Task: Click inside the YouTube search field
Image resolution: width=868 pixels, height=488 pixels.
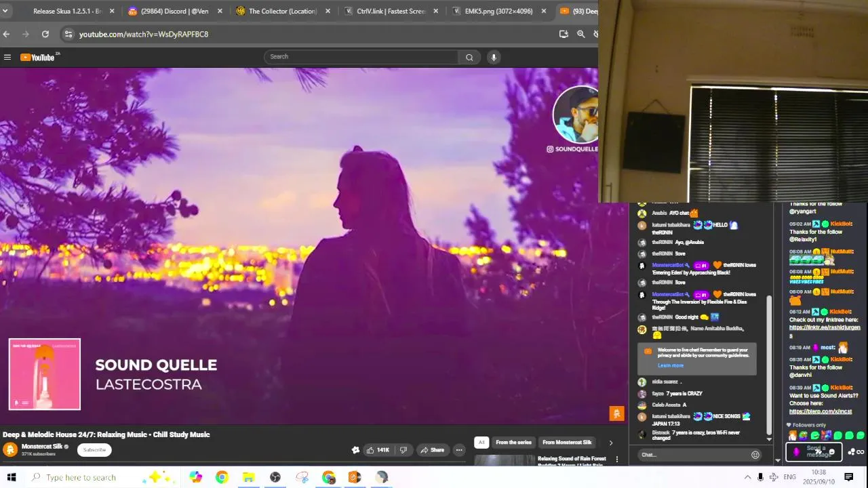Action: click(361, 57)
